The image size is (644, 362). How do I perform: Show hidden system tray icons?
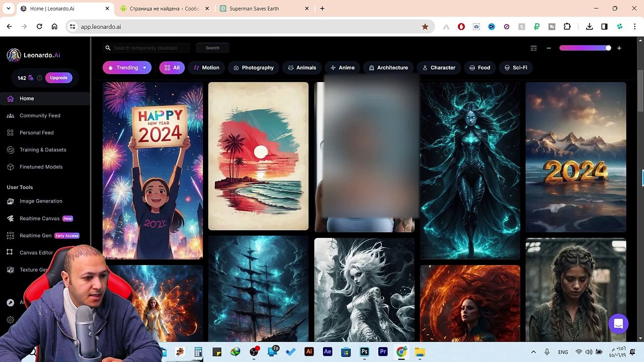533,352
